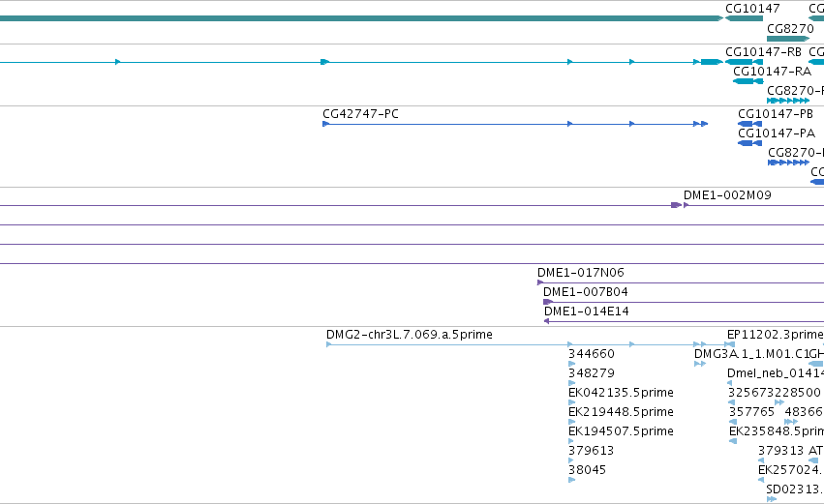824x504 pixels.
Task: Open the EK235848.5prime label
Action: click(x=777, y=431)
